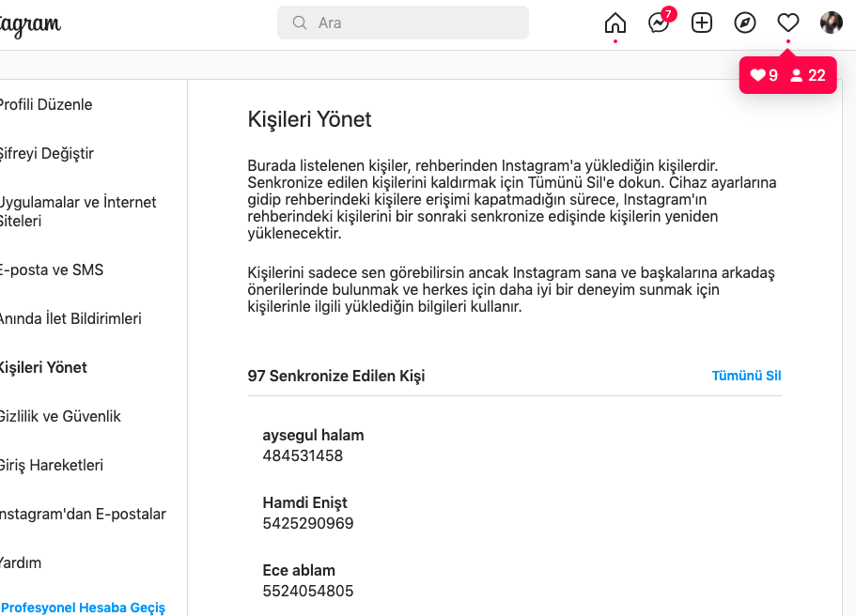The height and width of the screenshot is (616, 856).
Task: Create a new post with plus icon
Action: (x=702, y=23)
